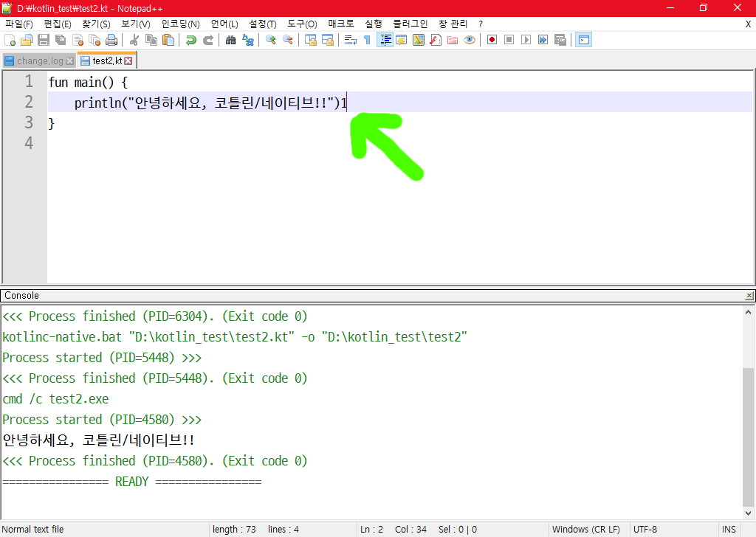Toggle the indent guide icon
This screenshot has width=756, height=537.
[385, 40]
